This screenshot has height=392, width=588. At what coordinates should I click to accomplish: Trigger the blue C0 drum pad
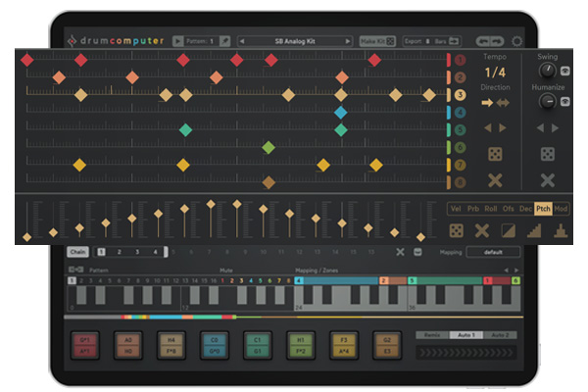tap(214, 345)
